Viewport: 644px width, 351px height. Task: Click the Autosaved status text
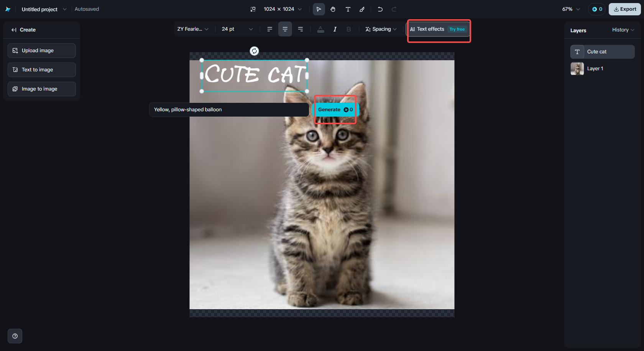point(87,9)
